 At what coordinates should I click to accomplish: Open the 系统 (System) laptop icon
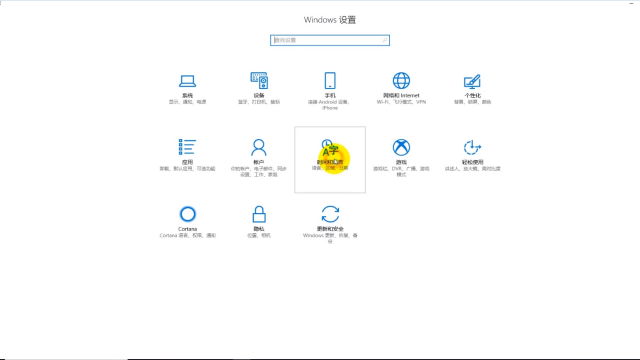(x=187, y=81)
